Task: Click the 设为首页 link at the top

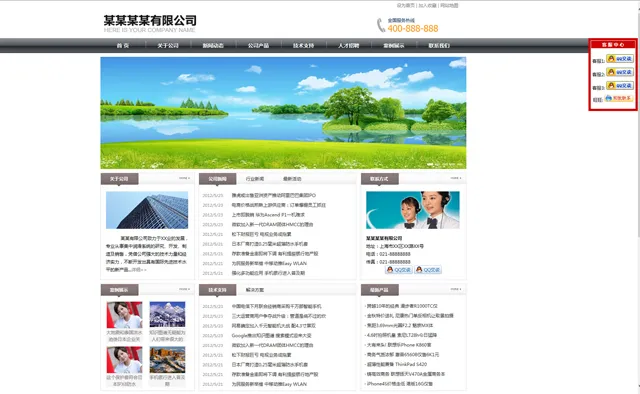Action: click(x=406, y=5)
